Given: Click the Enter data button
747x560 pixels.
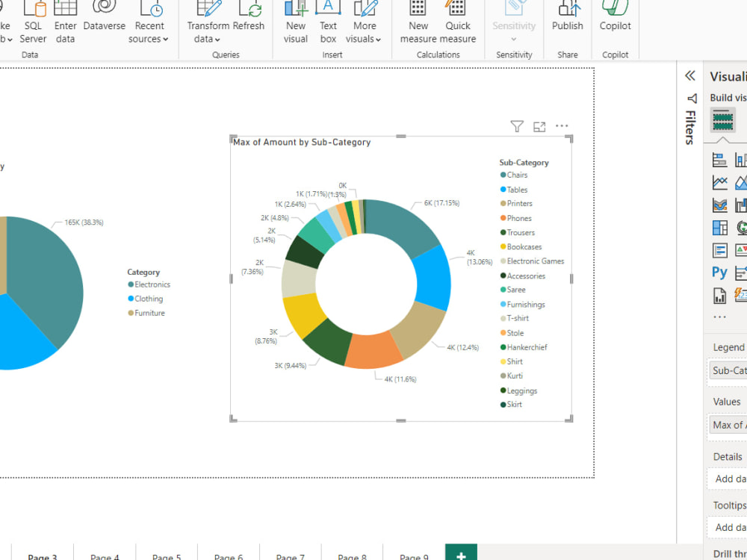Looking at the screenshot, I should point(65,23).
